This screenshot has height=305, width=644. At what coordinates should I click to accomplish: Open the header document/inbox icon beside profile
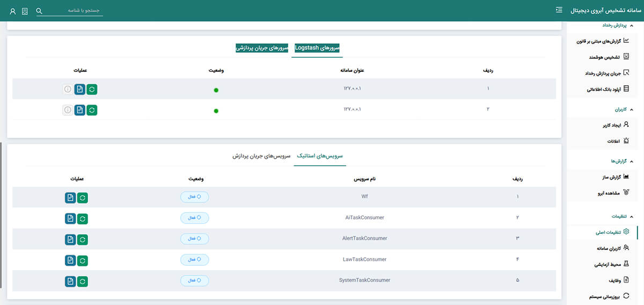[25, 11]
